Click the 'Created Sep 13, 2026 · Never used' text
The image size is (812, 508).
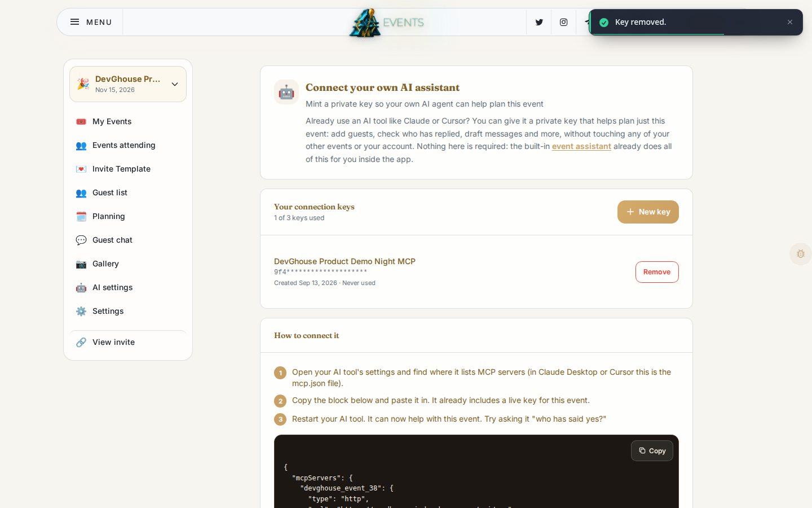coord(325,283)
